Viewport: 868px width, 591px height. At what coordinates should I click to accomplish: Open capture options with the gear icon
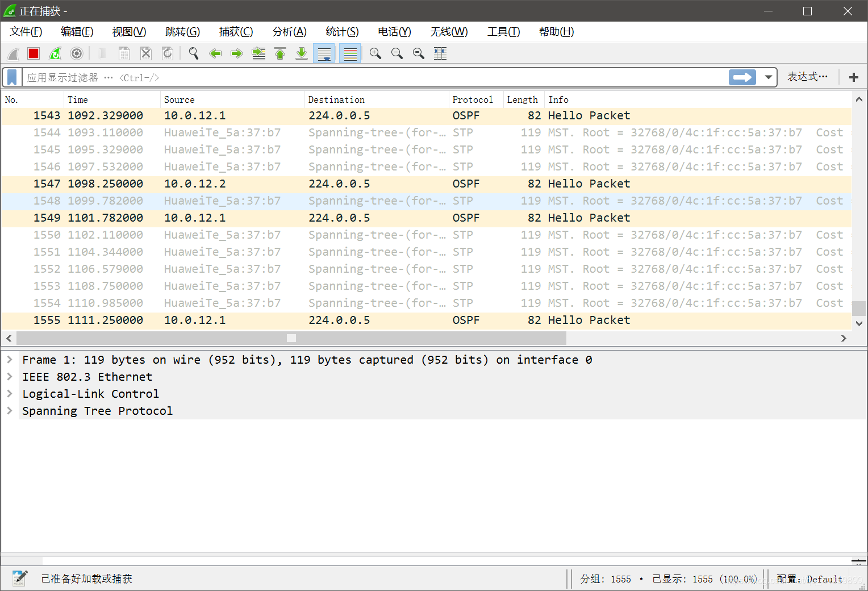pyautogui.click(x=77, y=53)
